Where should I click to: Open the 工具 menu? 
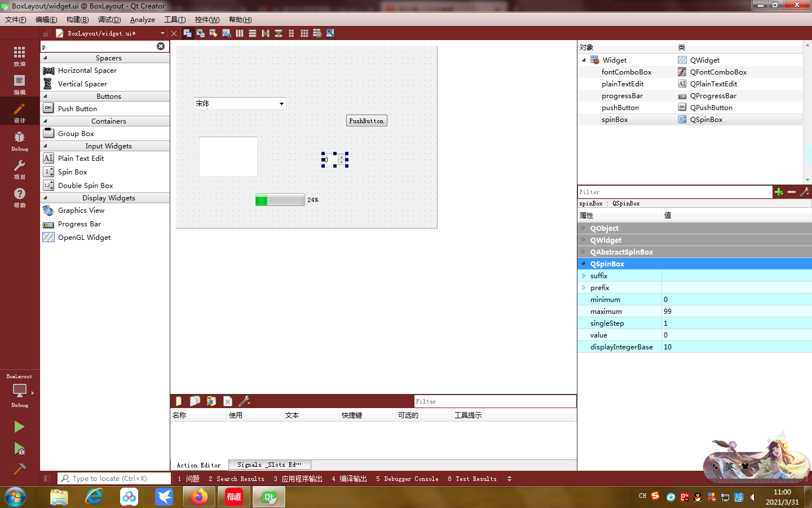[x=175, y=19]
